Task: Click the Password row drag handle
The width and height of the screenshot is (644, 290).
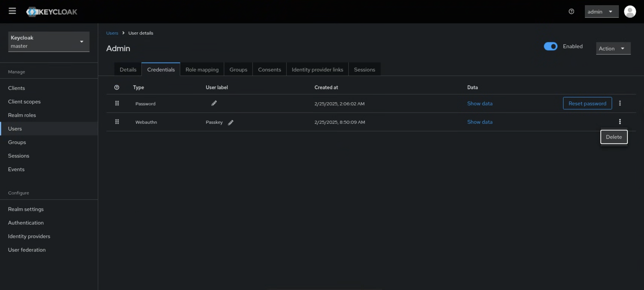Action: pos(117,103)
